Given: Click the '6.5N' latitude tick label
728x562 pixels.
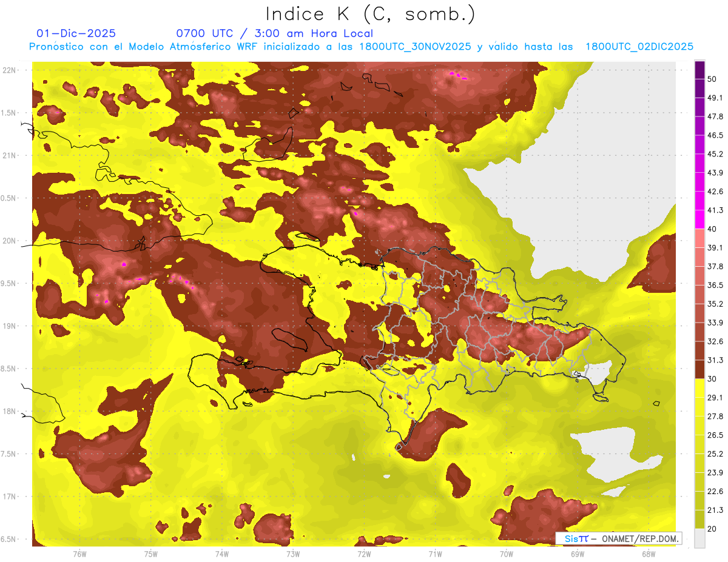Looking at the screenshot, I should [x=9, y=539].
